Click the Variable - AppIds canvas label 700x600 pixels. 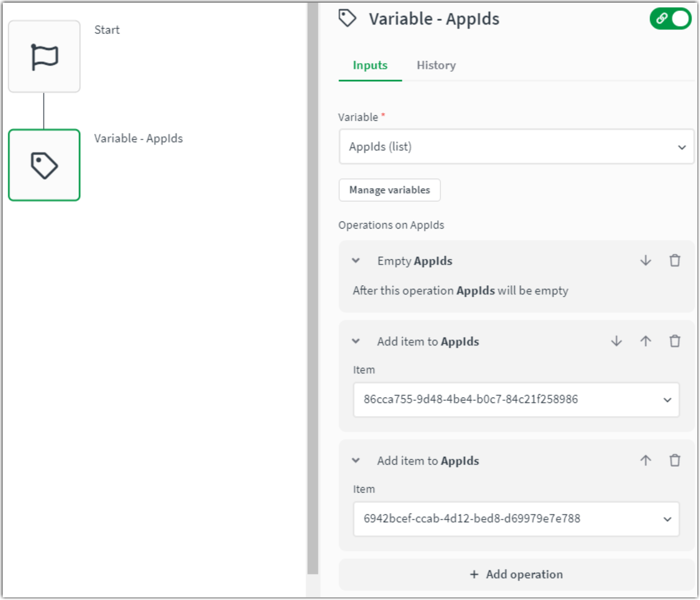tap(138, 139)
